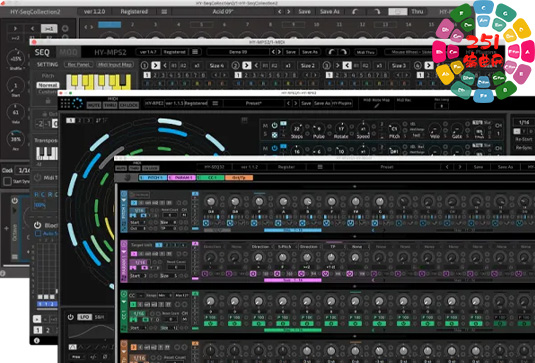This screenshot has width=535, height=363.
Task: Select CC 1 lane tab in HY-SEQ32
Action: pyautogui.click(x=211, y=177)
